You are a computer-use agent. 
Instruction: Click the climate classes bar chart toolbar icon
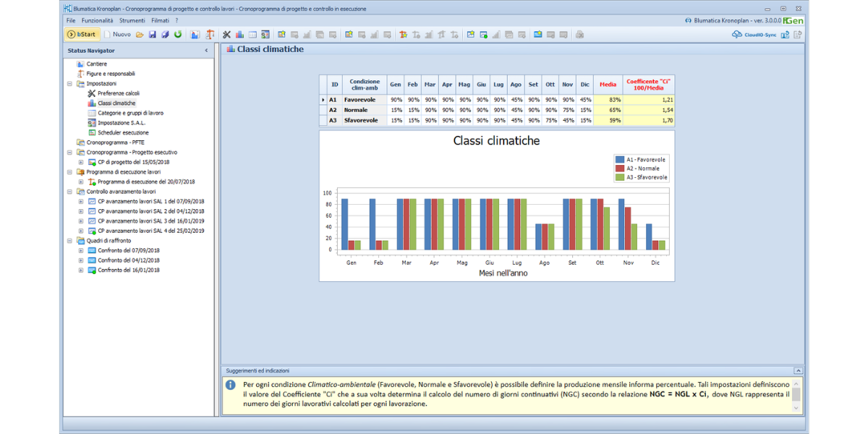pyautogui.click(x=239, y=34)
